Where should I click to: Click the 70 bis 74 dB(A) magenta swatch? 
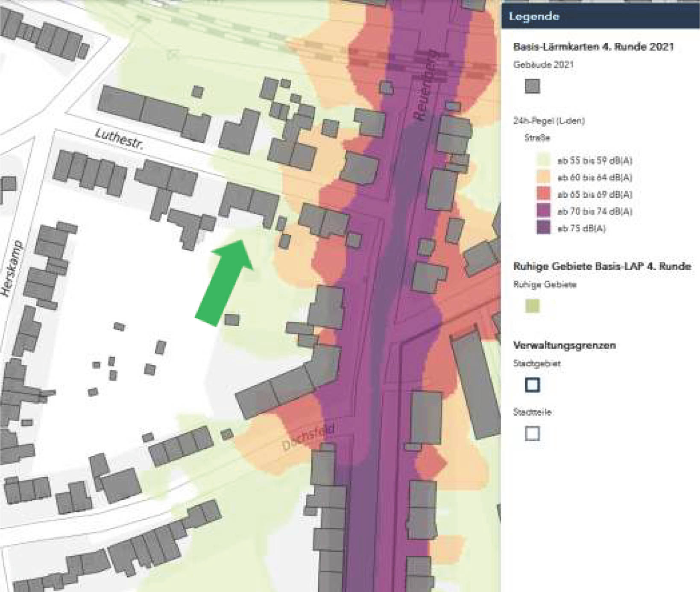click(x=543, y=211)
